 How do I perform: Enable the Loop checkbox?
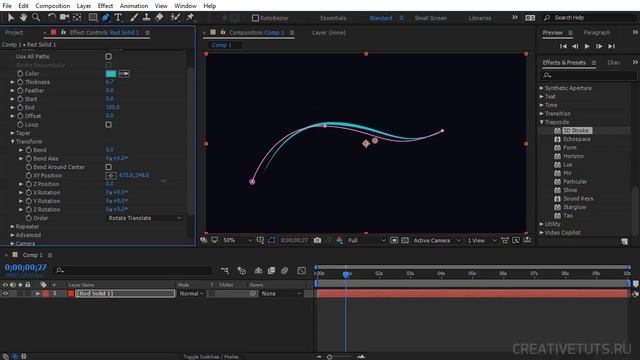click(108, 124)
